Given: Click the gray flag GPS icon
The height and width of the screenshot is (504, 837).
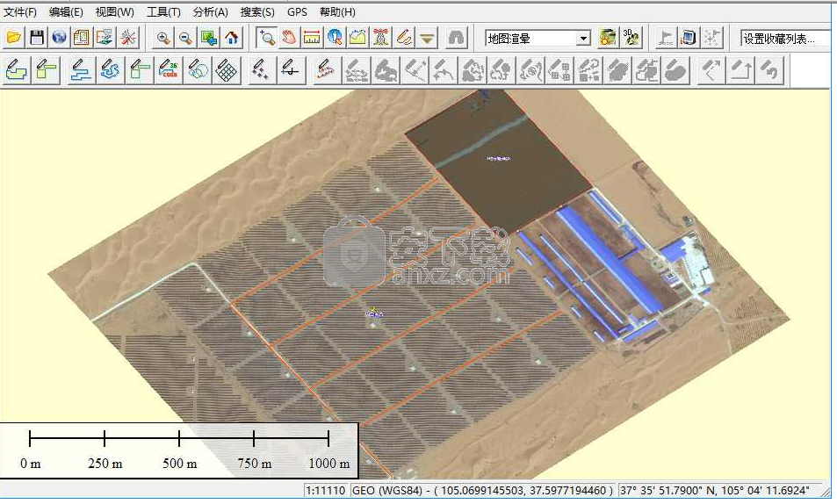Looking at the screenshot, I should pyautogui.click(x=666, y=38).
